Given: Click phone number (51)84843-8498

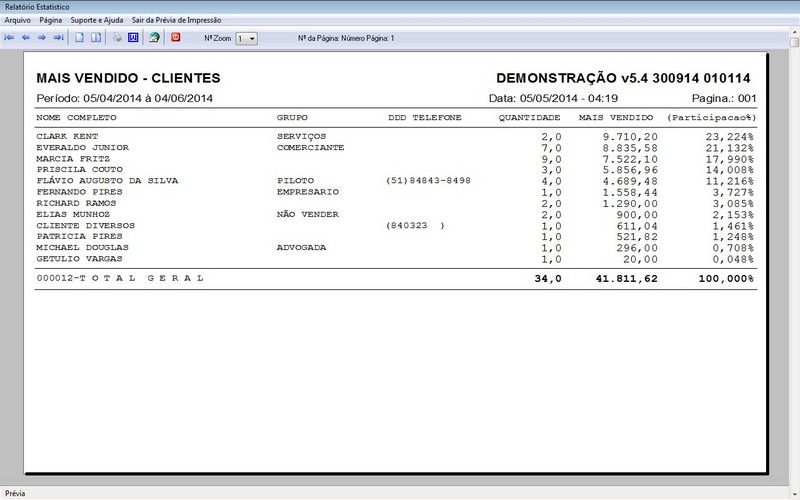Looking at the screenshot, I should 429,181.
